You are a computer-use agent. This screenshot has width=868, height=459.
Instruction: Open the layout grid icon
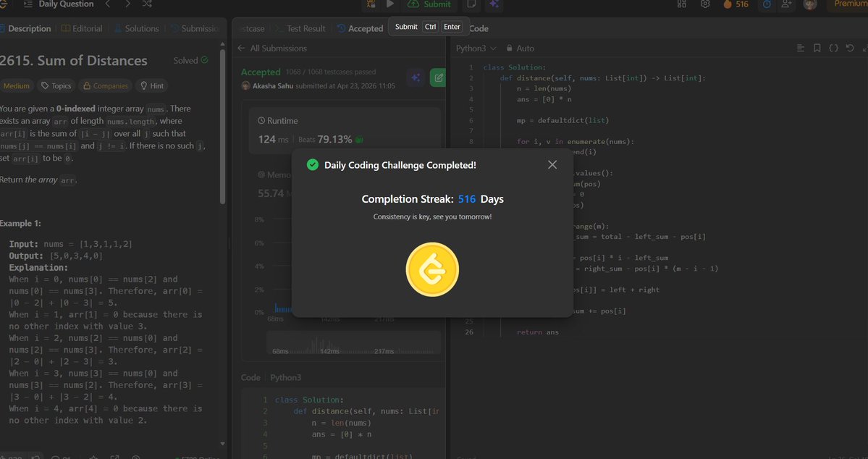coord(682,4)
